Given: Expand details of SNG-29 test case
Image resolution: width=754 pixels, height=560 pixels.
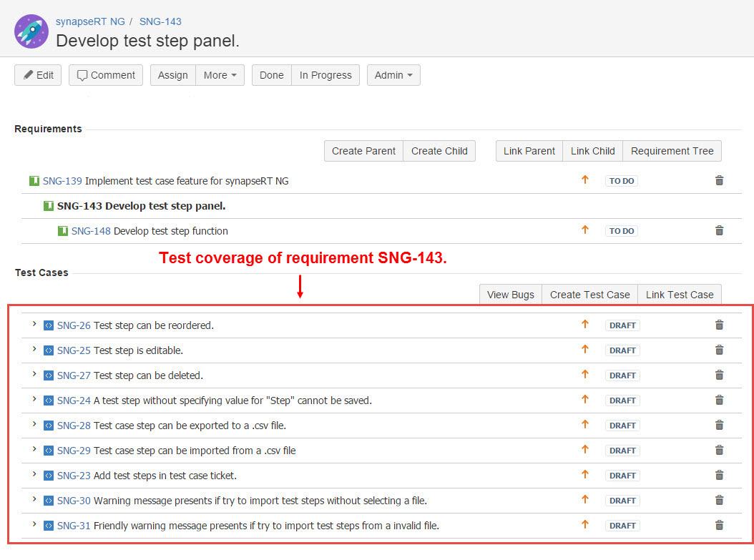Looking at the screenshot, I should click(34, 450).
